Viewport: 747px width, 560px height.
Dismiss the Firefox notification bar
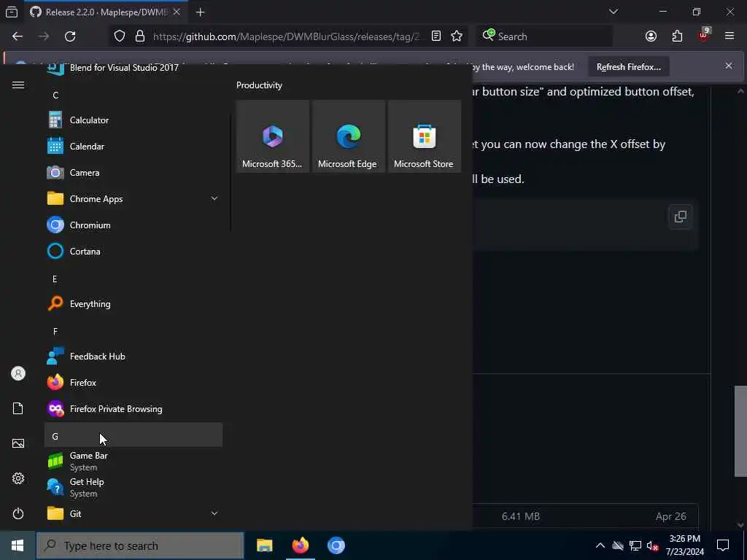point(729,66)
